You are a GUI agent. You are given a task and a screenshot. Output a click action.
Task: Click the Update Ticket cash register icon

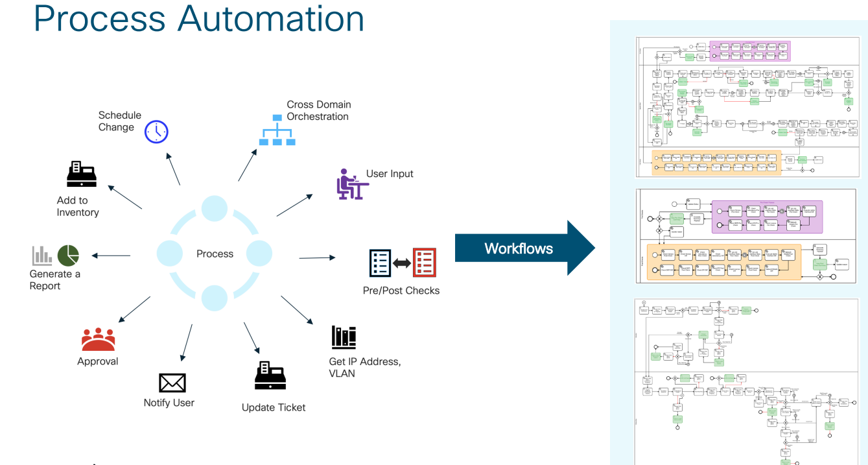270,376
